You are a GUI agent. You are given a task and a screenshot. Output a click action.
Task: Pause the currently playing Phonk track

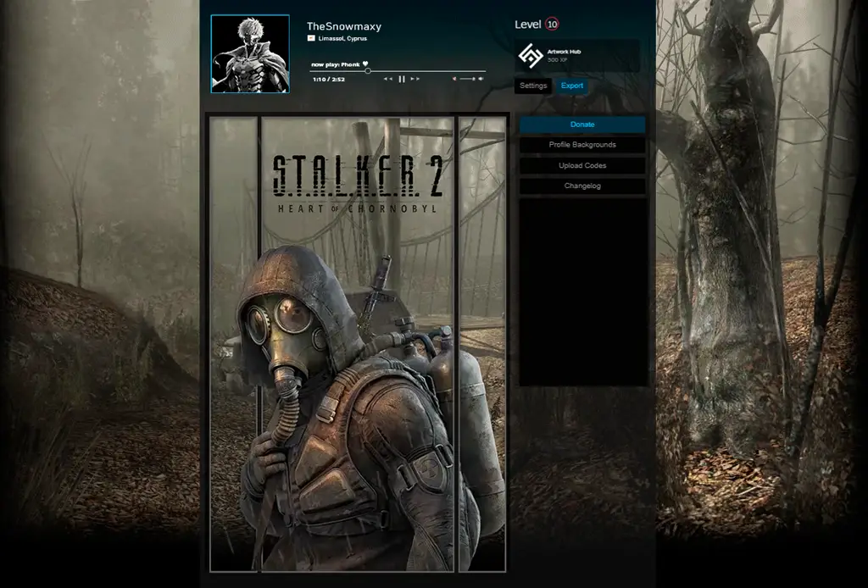click(402, 78)
